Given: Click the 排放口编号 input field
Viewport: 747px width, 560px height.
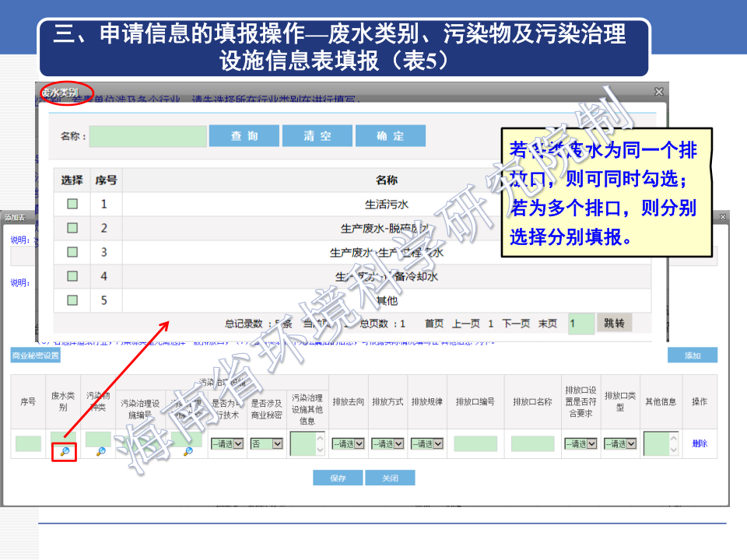Looking at the screenshot, I should coord(475,444).
